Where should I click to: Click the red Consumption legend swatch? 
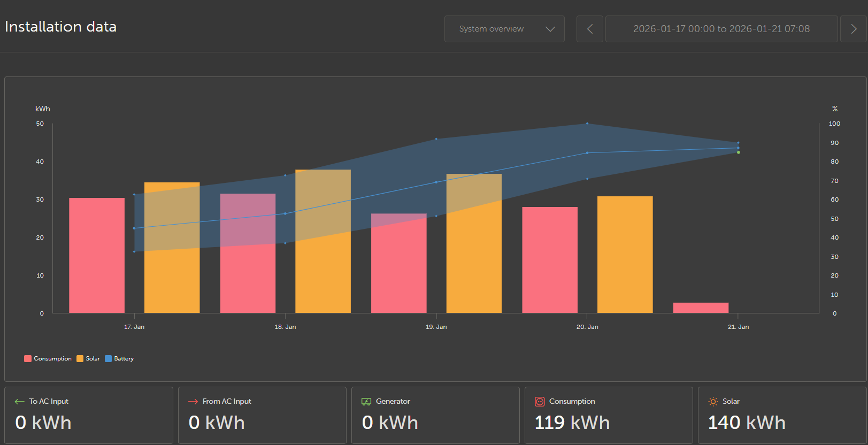point(28,358)
